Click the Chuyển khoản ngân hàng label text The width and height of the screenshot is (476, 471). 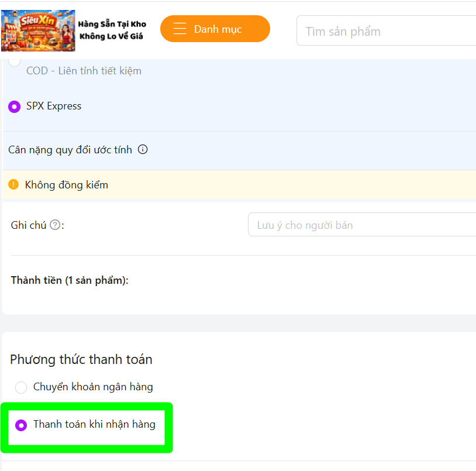point(93,387)
